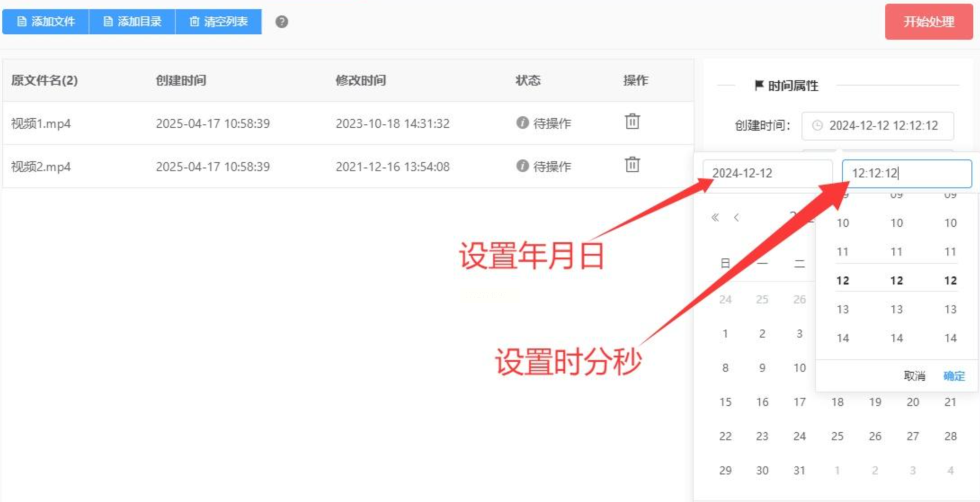
Task: Start processing with 开始处理 button
Action: 929,22
